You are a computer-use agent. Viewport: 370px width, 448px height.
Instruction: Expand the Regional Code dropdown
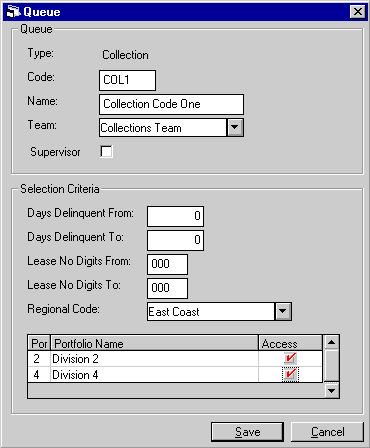click(283, 311)
